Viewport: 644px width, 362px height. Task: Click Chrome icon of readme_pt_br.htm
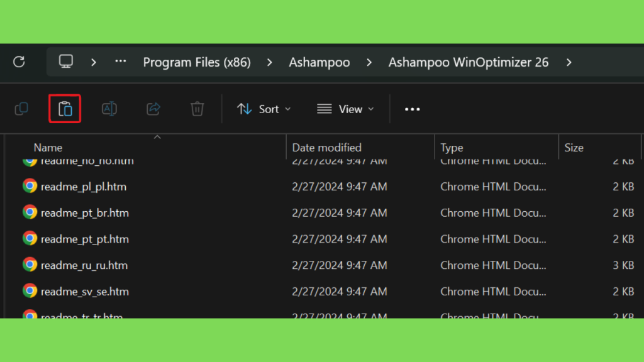[x=30, y=212]
